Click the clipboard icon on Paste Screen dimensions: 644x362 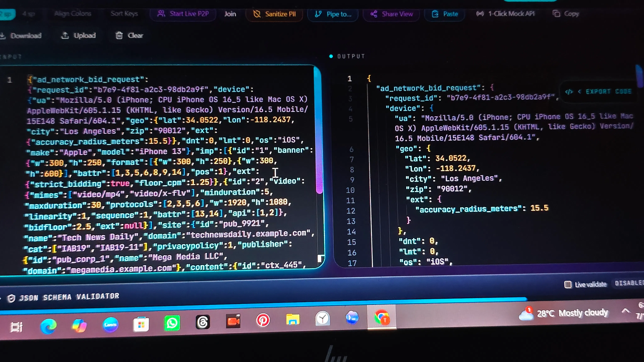click(x=435, y=14)
